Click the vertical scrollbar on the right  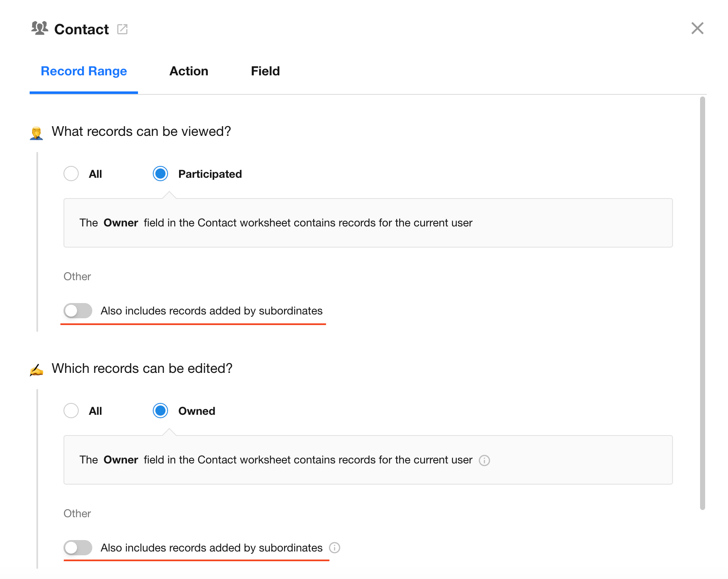703,303
